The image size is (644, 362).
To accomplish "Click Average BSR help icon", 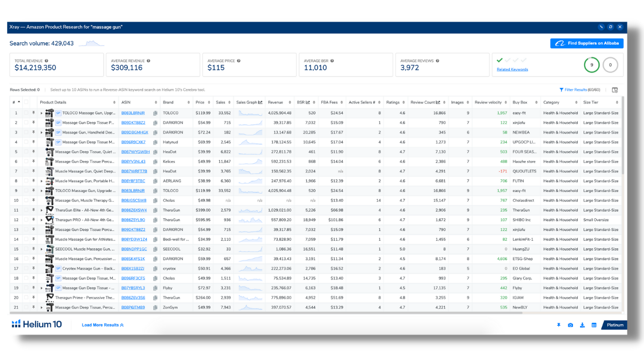I will (333, 61).
